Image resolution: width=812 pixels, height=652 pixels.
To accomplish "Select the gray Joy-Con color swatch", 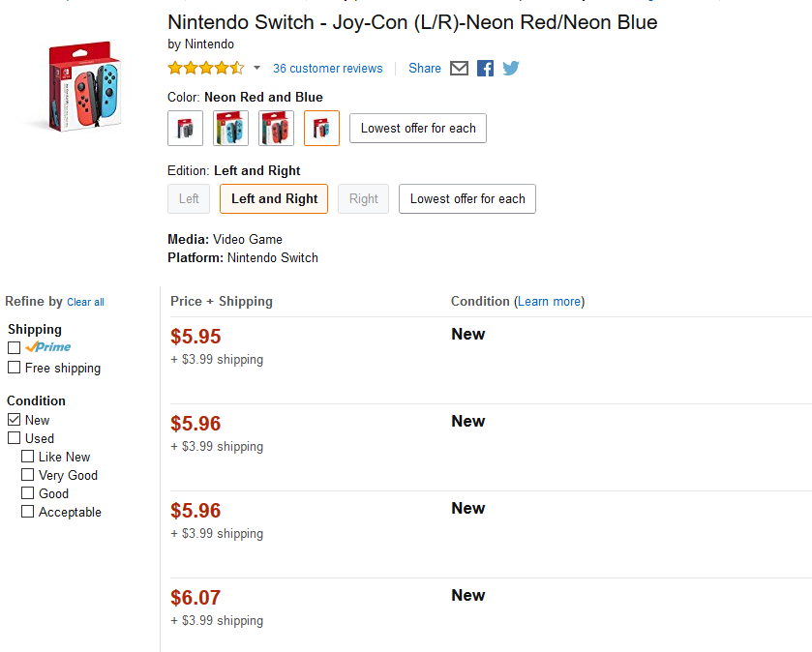I will coord(186,129).
